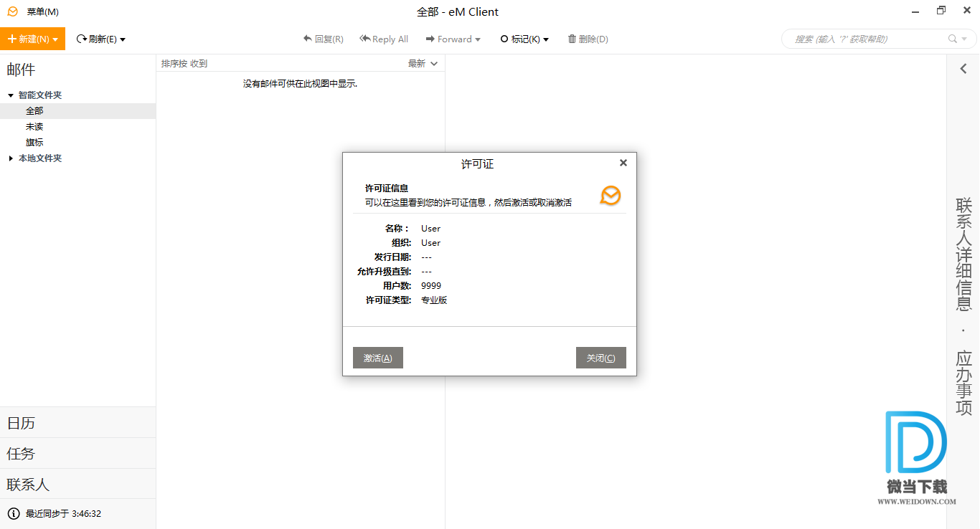Switch to 任务 section
The height and width of the screenshot is (529, 980).
[x=77, y=454]
